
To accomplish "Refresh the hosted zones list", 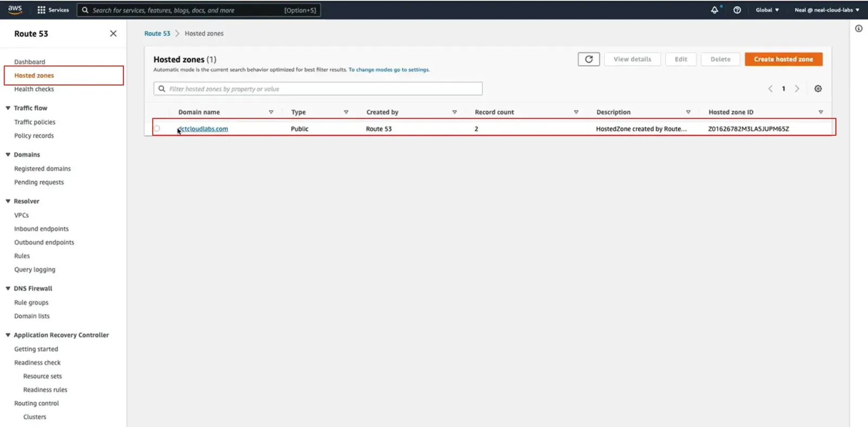I will pyautogui.click(x=589, y=59).
